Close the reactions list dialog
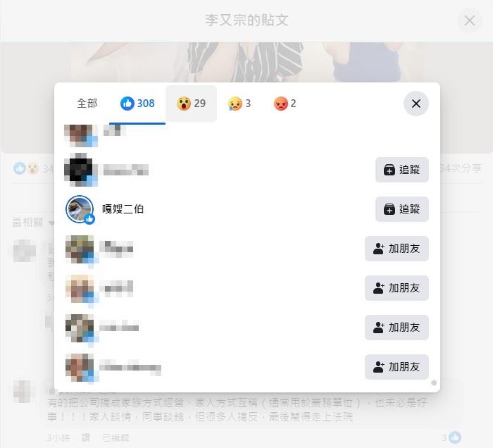The height and width of the screenshot is (448, 493). pos(416,104)
